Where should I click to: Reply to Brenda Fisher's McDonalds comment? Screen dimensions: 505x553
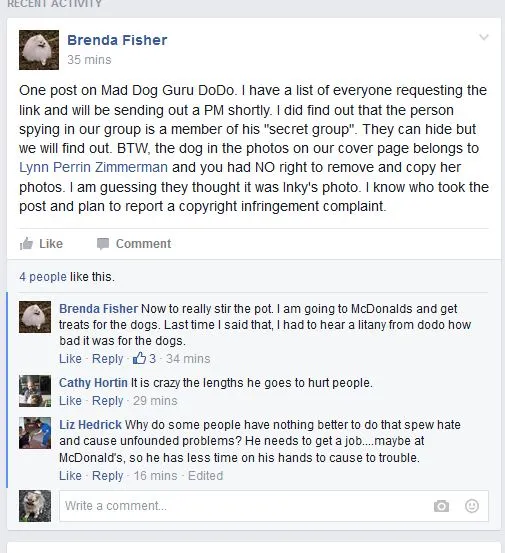point(108,359)
